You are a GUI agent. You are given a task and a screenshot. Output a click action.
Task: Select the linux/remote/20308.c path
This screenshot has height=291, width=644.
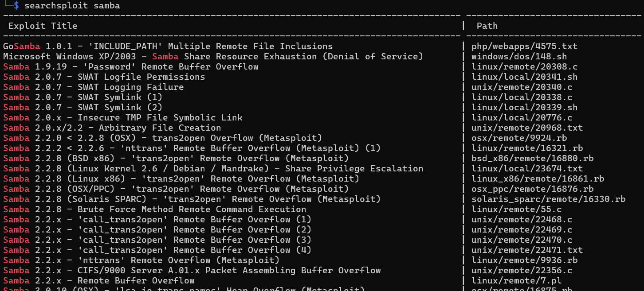click(522, 67)
